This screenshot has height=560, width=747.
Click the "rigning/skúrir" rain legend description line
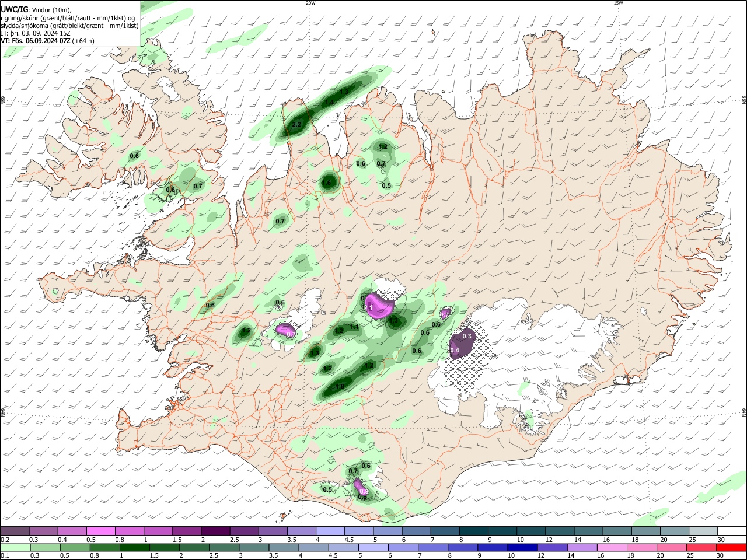point(68,18)
